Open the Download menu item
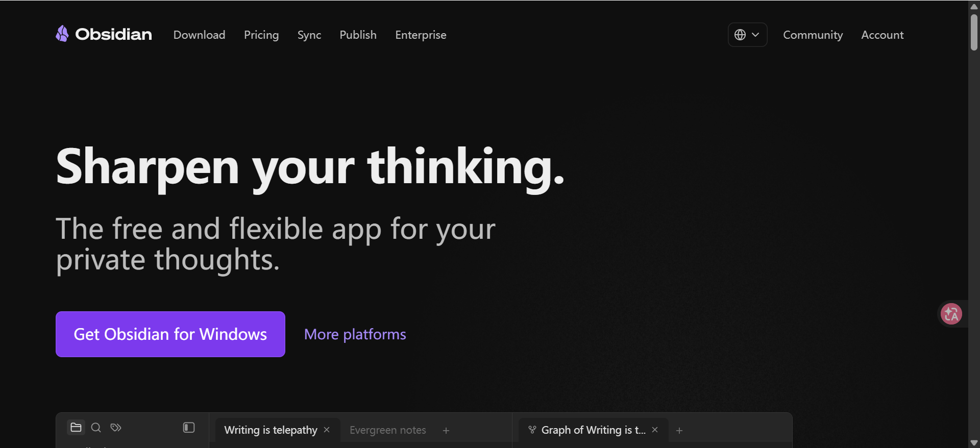Screen dimensions: 980x448 click(x=199, y=35)
